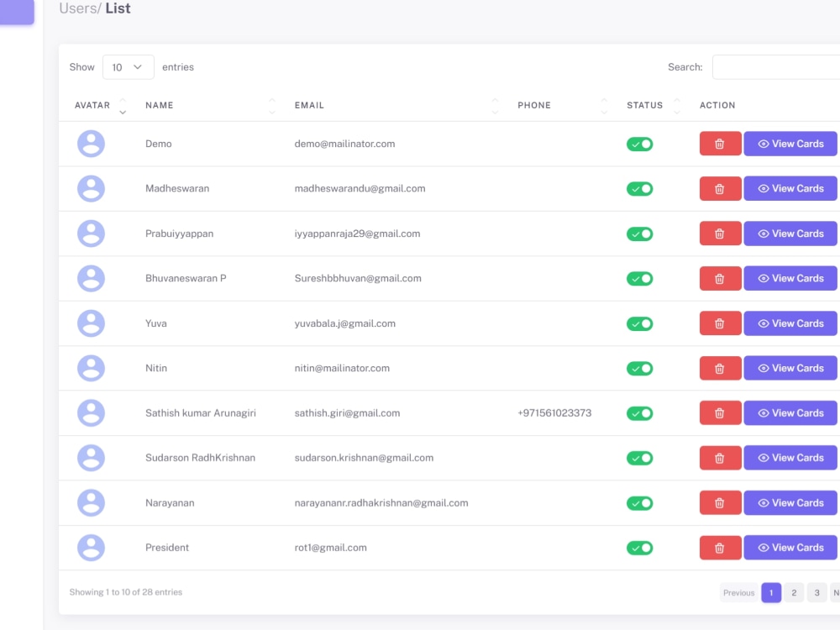Click Yuva's avatar icon

click(91, 323)
